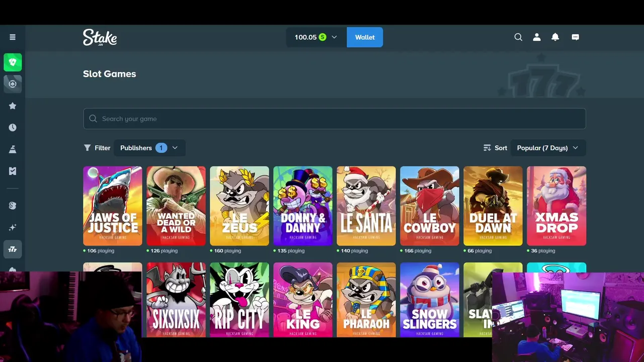
Task: Open the chat bubble icon
Action: point(576,37)
